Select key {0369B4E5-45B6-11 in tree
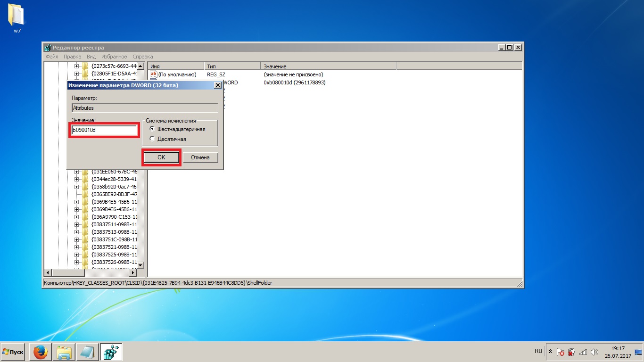This screenshot has height=362, width=644. click(114, 202)
